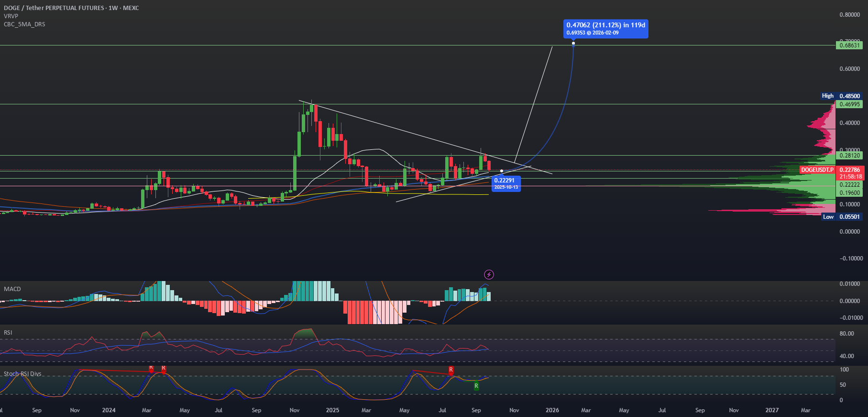Select the VRVP indicator label
The image size is (868, 417).
tap(11, 16)
